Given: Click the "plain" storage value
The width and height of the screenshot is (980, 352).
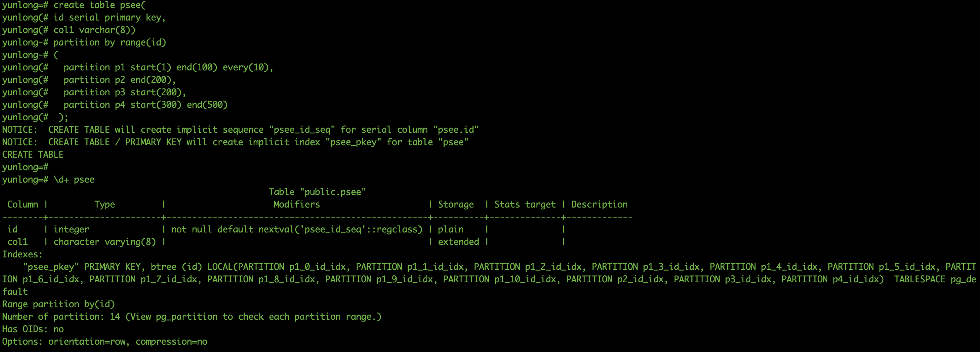Looking at the screenshot, I should pos(451,229).
